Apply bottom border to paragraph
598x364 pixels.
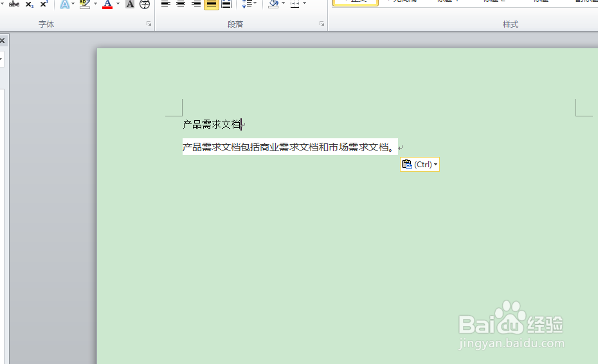(294, 4)
